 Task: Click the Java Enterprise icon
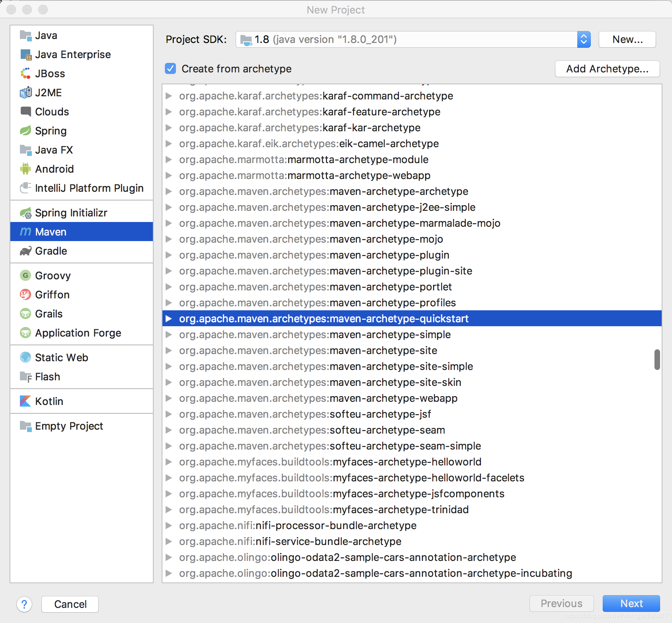coord(25,55)
